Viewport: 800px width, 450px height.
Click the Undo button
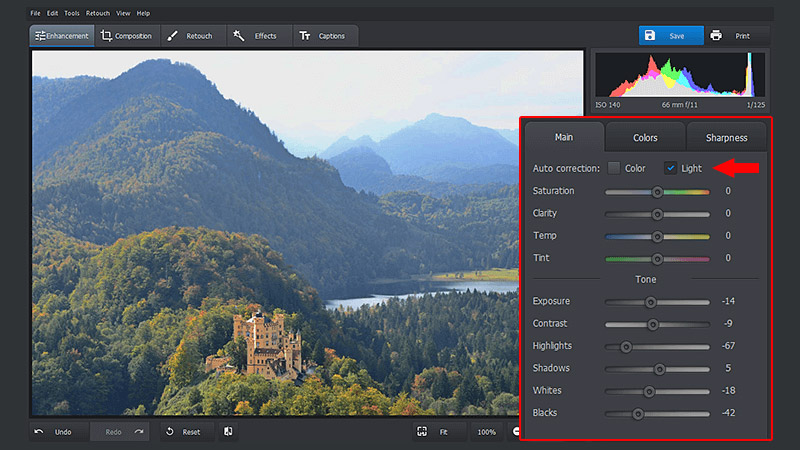pos(59,432)
